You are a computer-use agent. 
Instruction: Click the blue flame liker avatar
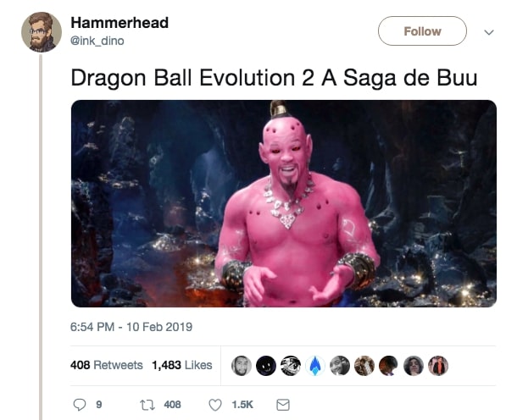point(315,366)
